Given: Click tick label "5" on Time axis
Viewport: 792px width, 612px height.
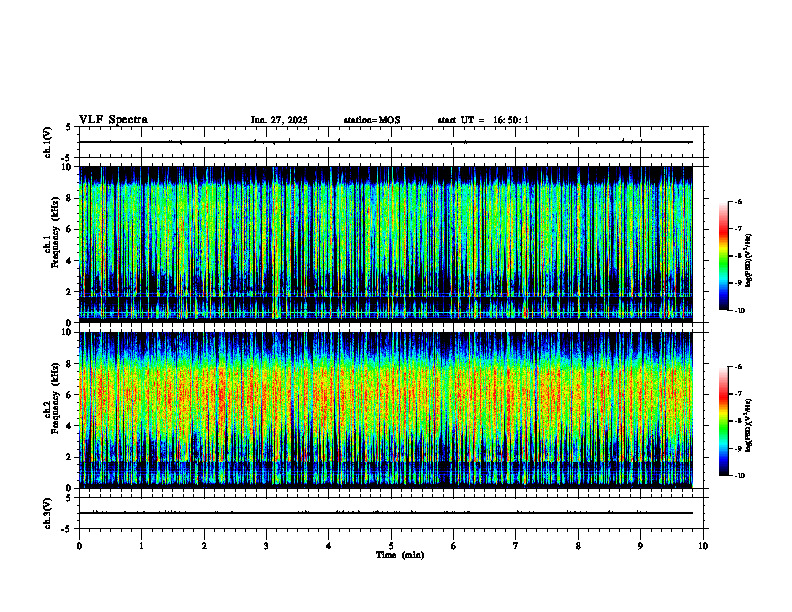Looking at the screenshot, I should (391, 546).
